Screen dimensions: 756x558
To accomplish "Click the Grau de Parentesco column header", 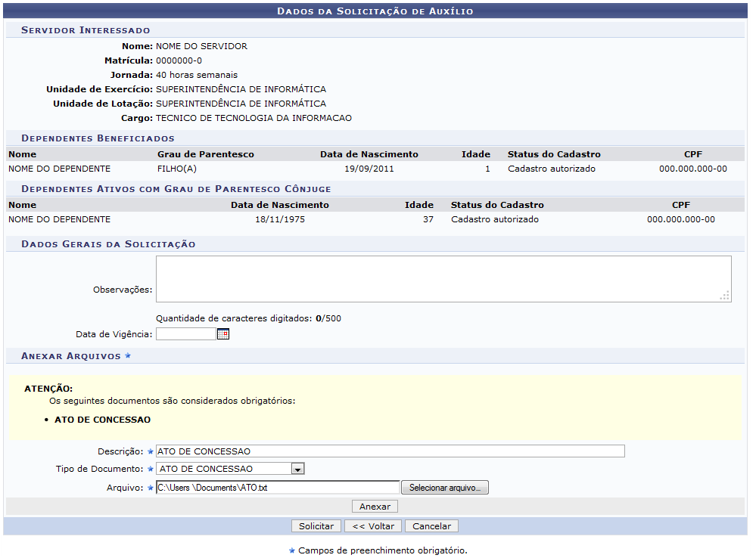I will pyautogui.click(x=205, y=154).
